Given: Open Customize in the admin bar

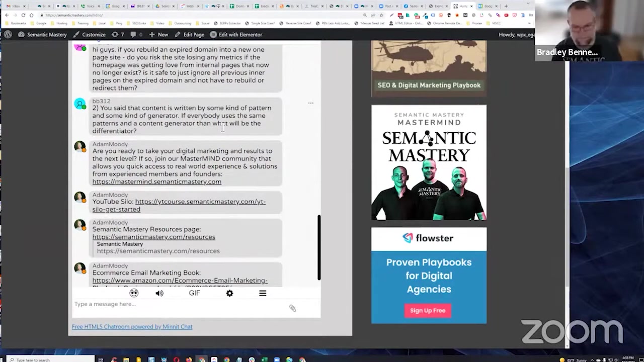Looking at the screenshot, I should (x=89, y=35).
